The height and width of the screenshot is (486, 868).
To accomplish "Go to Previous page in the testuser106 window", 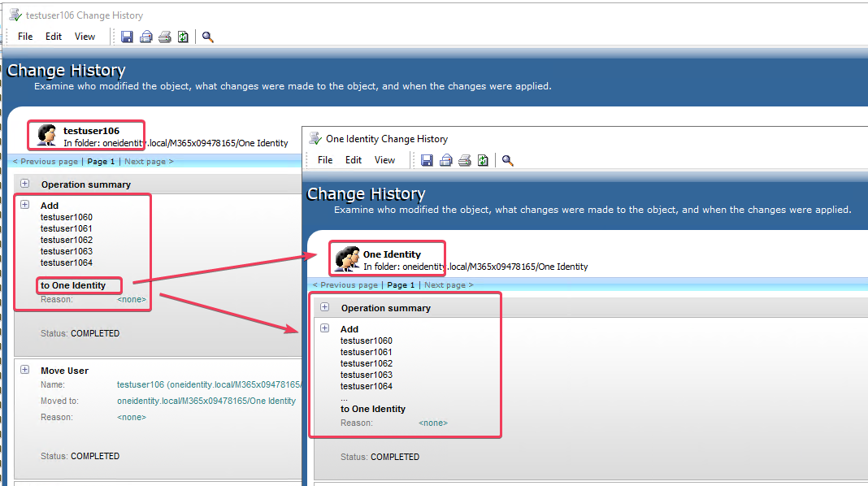I will (x=46, y=162).
